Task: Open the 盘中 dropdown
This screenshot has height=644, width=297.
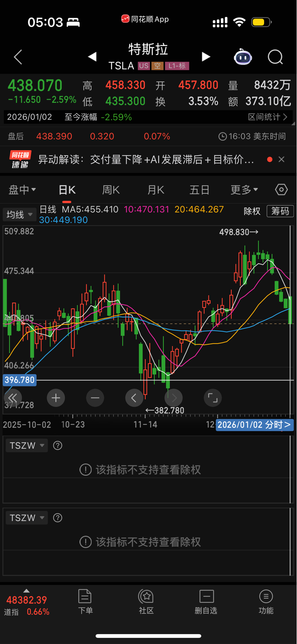Action: point(22,190)
